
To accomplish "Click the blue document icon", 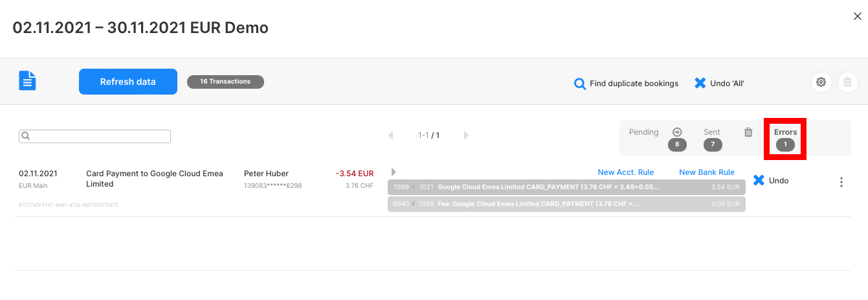I will coord(27,81).
